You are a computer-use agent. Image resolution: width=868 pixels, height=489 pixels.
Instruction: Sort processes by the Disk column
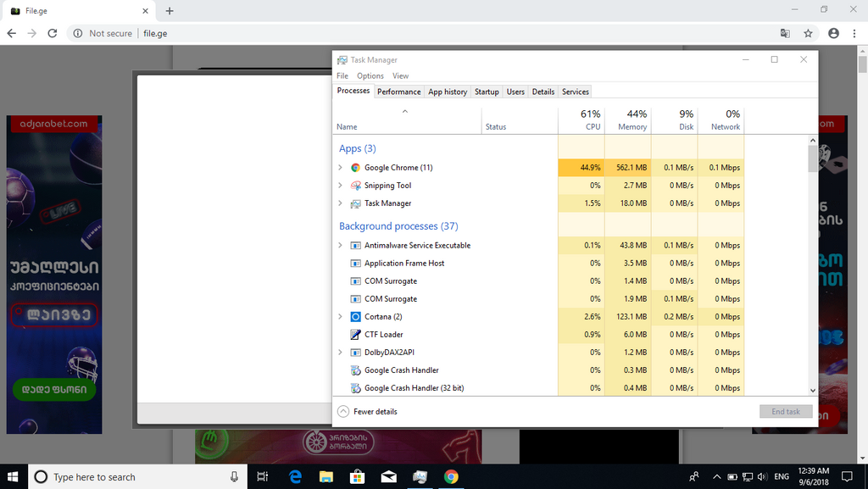(x=674, y=119)
